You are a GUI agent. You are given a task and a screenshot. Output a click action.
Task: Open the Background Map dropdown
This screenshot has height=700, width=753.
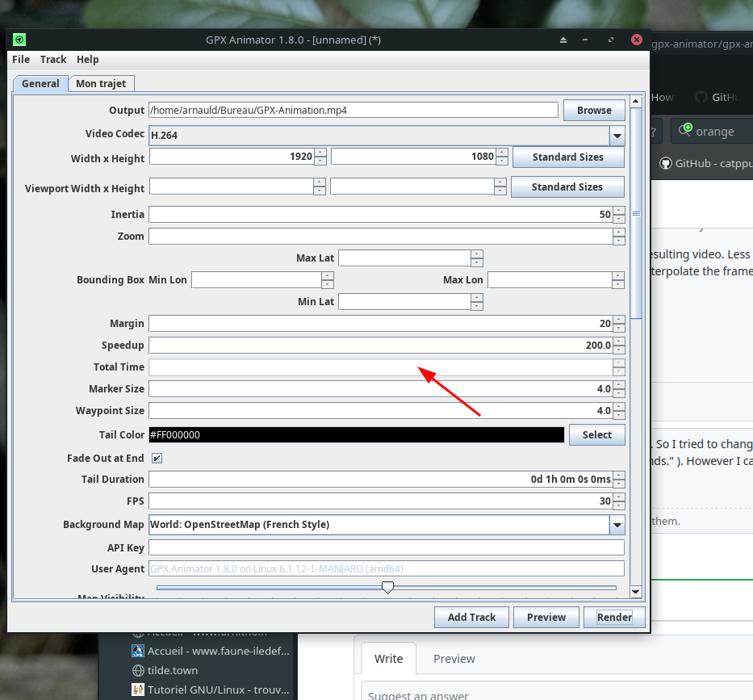click(x=617, y=525)
